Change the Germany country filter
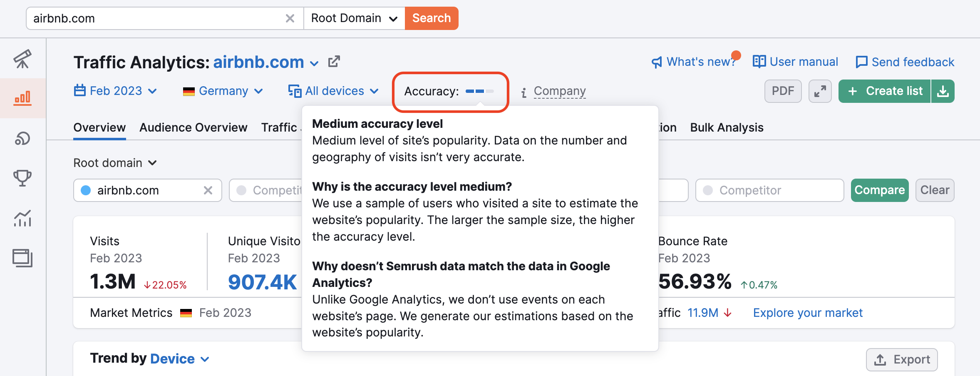Screen dimensions: 980x376 pyautogui.click(x=223, y=91)
